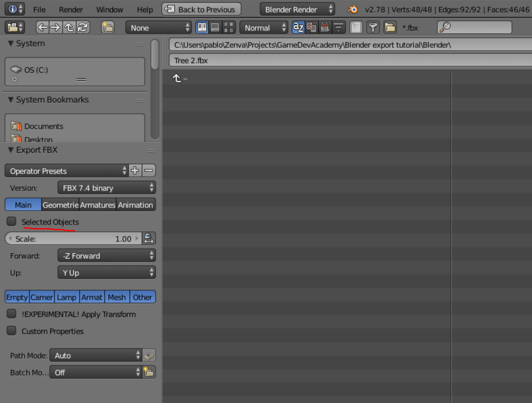The width and height of the screenshot is (532, 403).
Task: Navigate back to previous folder arrow icon
Action: tap(43, 27)
